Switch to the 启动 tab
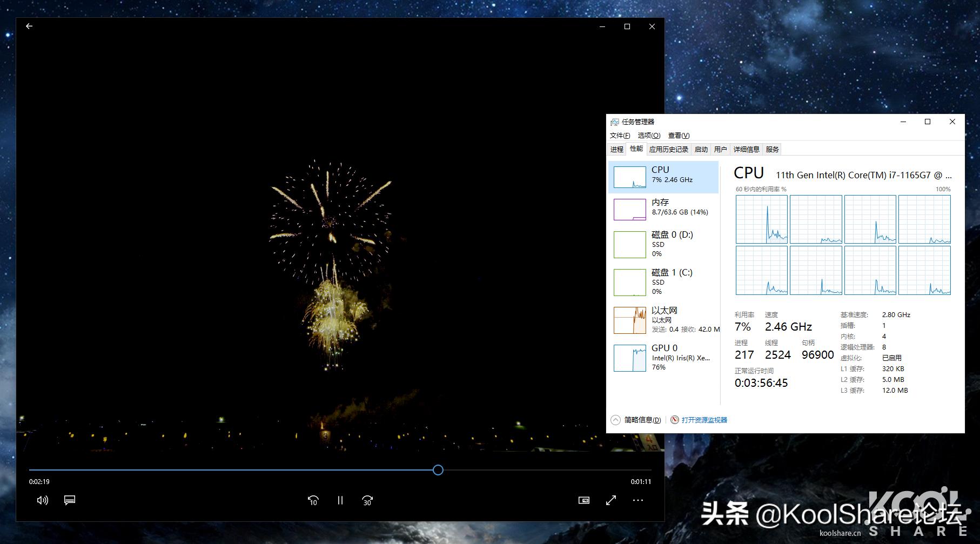This screenshot has width=980, height=544. 701,150
